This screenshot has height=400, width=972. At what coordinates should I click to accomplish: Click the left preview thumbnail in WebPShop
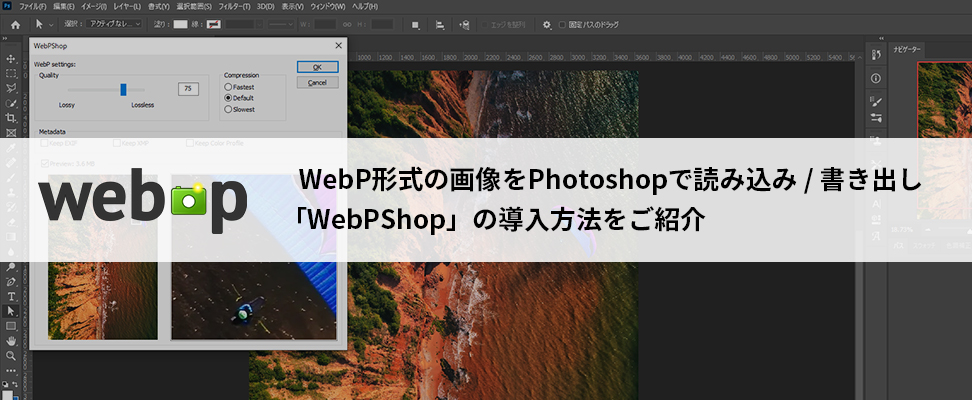(x=102, y=257)
